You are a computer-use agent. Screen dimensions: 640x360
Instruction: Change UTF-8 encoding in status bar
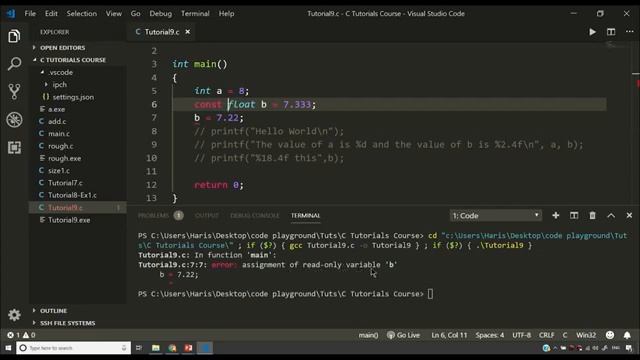coord(521,335)
